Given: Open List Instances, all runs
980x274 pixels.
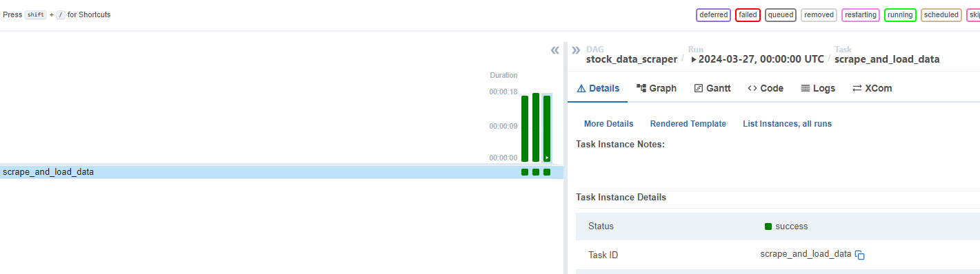Looking at the screenshot, I should 787,124.
